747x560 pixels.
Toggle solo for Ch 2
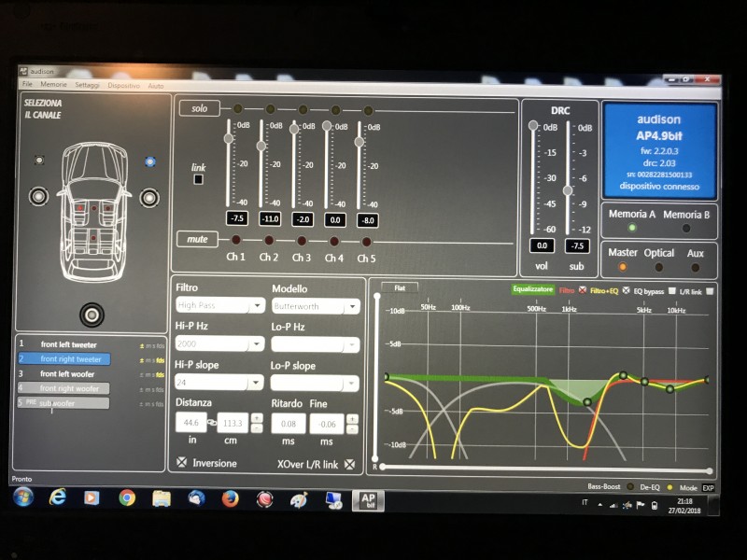click(x=270, y=109)
